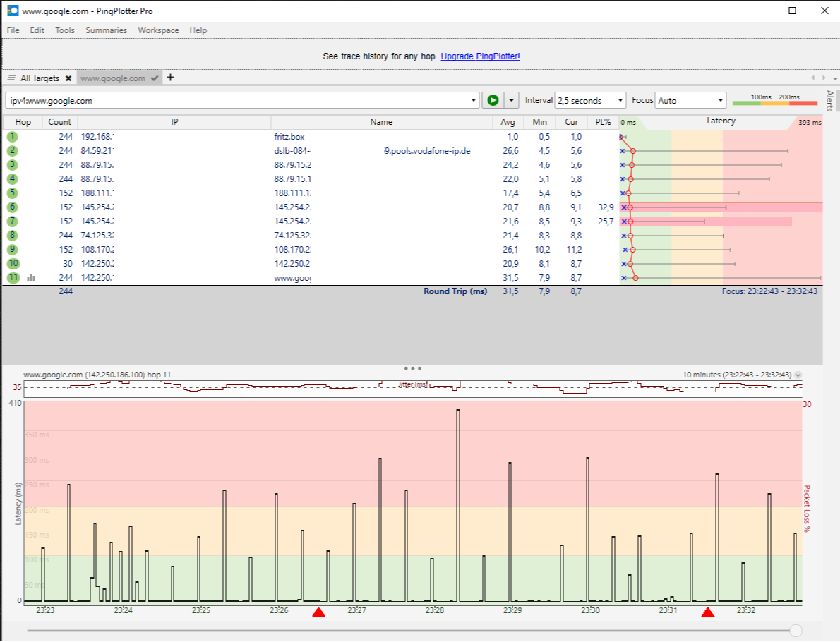Open the Edit menu
Image resolution: width=840 pixels, height=642 pixels.
pyautogui.click(x=37, y=30)
